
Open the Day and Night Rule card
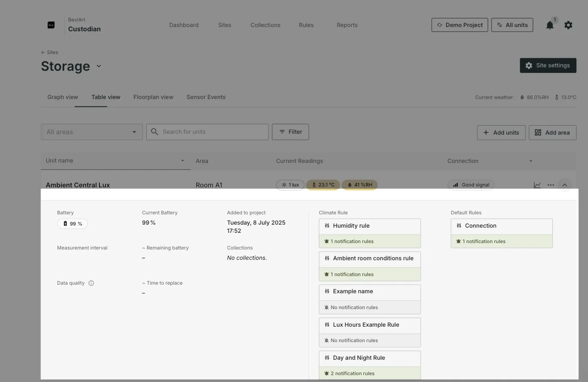coord(370,365)
